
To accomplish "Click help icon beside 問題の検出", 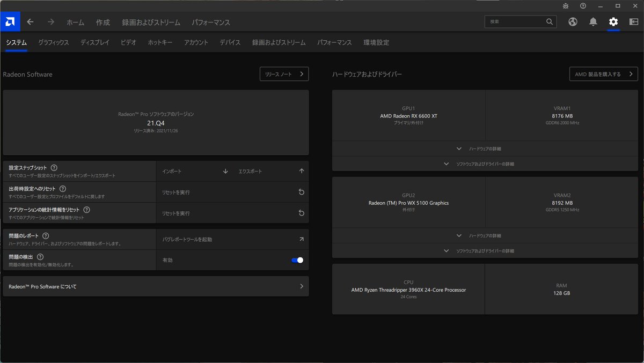I will coord(40,257).
